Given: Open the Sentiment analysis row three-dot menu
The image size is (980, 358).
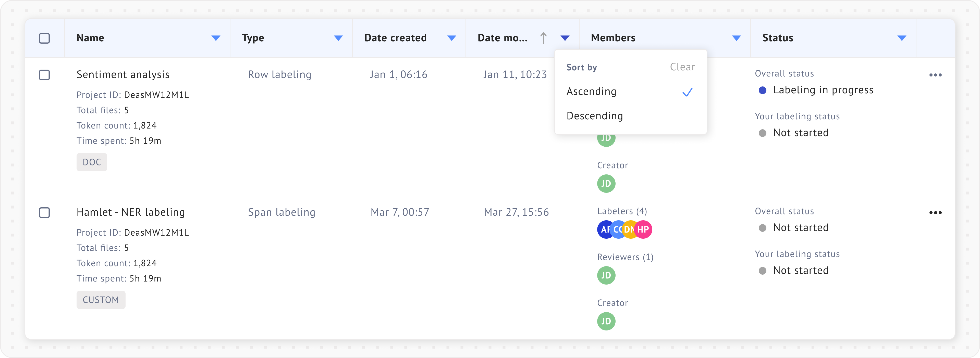Looking at the screenshot, I should coord(935,75).
